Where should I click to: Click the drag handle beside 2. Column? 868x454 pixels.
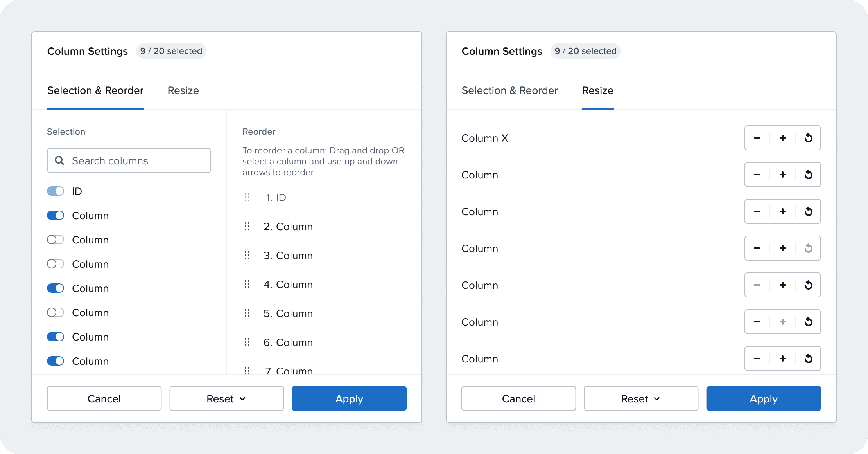tap(247, 226)
